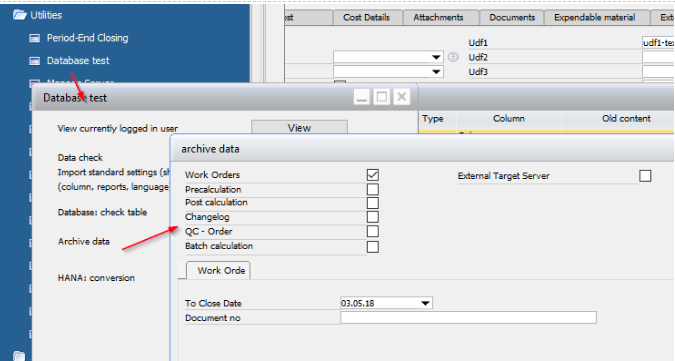Viewport: 675px width, 361px height.
Task: Click into the Document no field
Action: pos(468,318)
